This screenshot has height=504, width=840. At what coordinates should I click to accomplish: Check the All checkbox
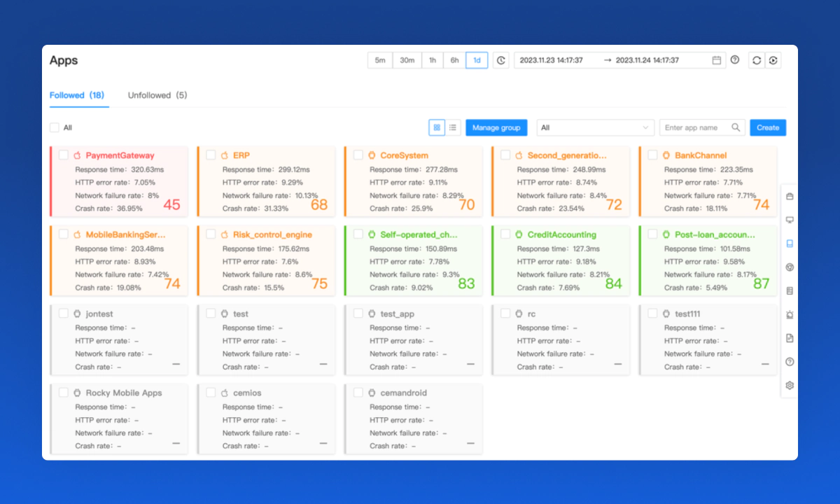55,127
